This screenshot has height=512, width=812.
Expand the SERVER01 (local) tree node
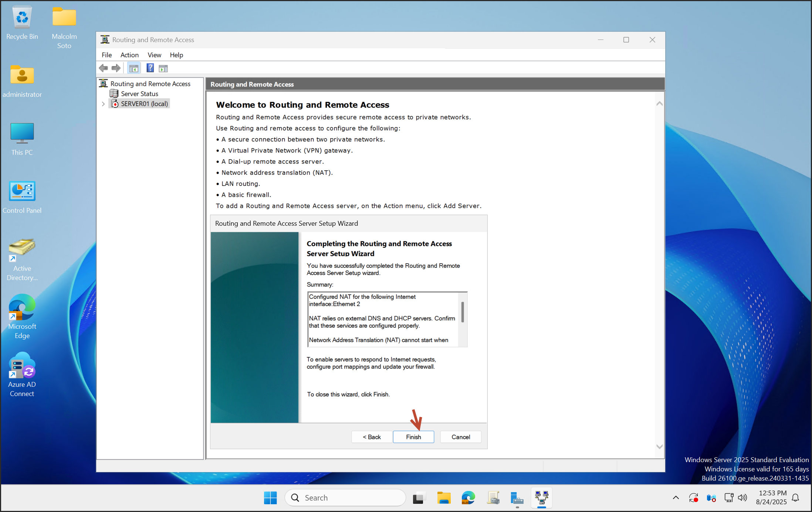coord(103,104)
